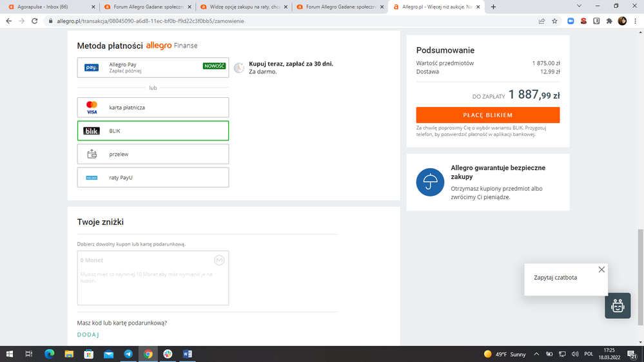Click the weather 49°F Sunny widget

(x=505, y=354)
